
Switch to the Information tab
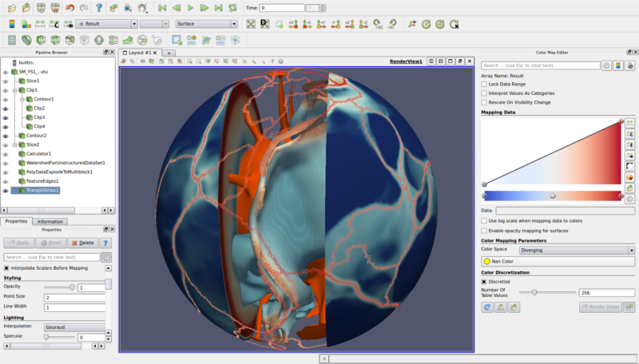pos(50,221)
